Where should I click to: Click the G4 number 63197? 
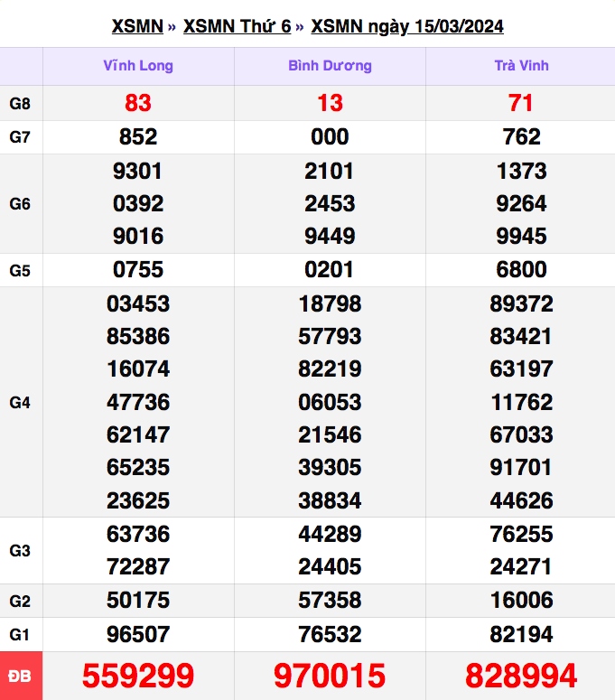[521, 369]
